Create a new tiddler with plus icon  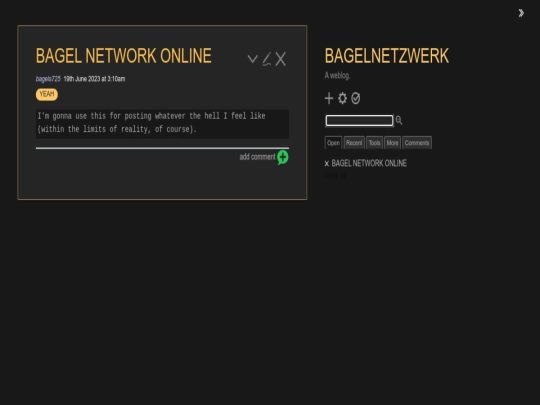[x=329, y=98]
